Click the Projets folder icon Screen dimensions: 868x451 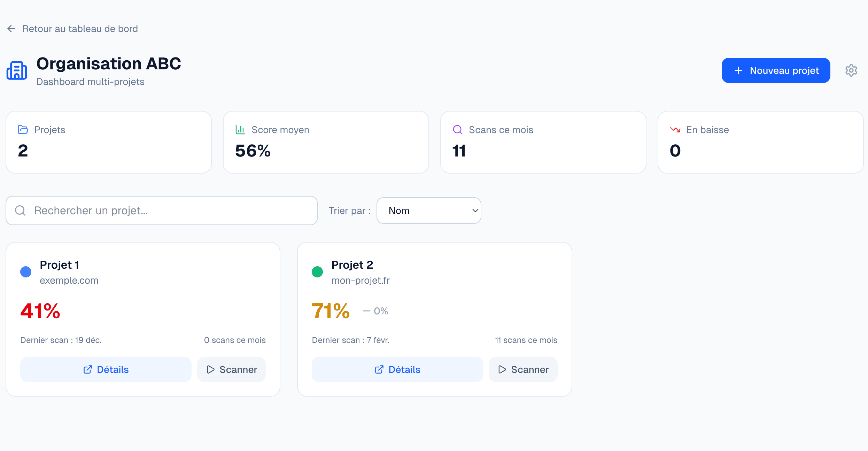(23, 129)
